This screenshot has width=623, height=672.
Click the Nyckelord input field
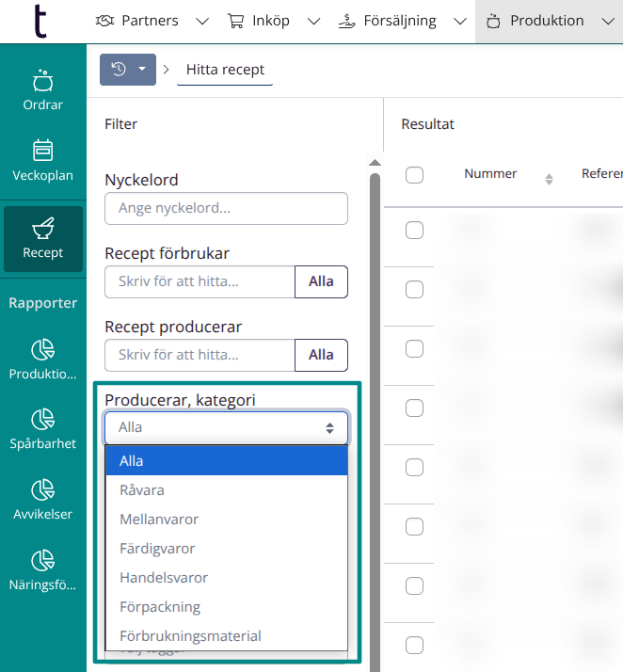click(226, 208)
